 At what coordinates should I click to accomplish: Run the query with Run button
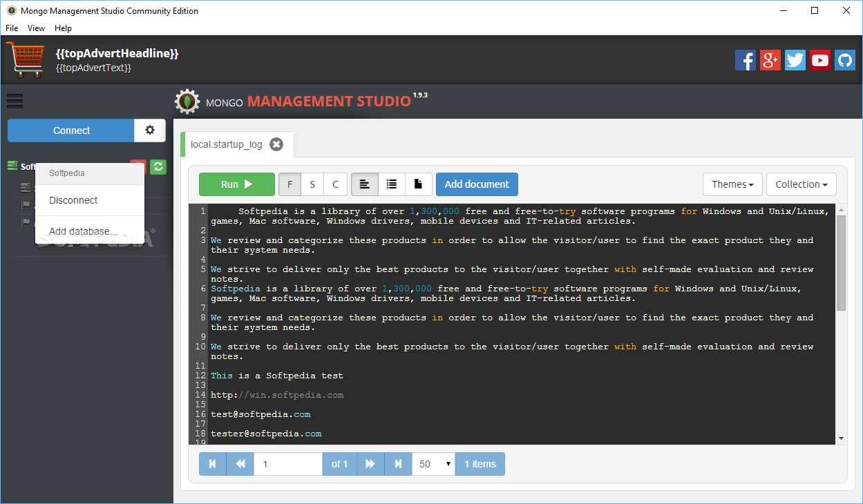[x=237, y=184]
